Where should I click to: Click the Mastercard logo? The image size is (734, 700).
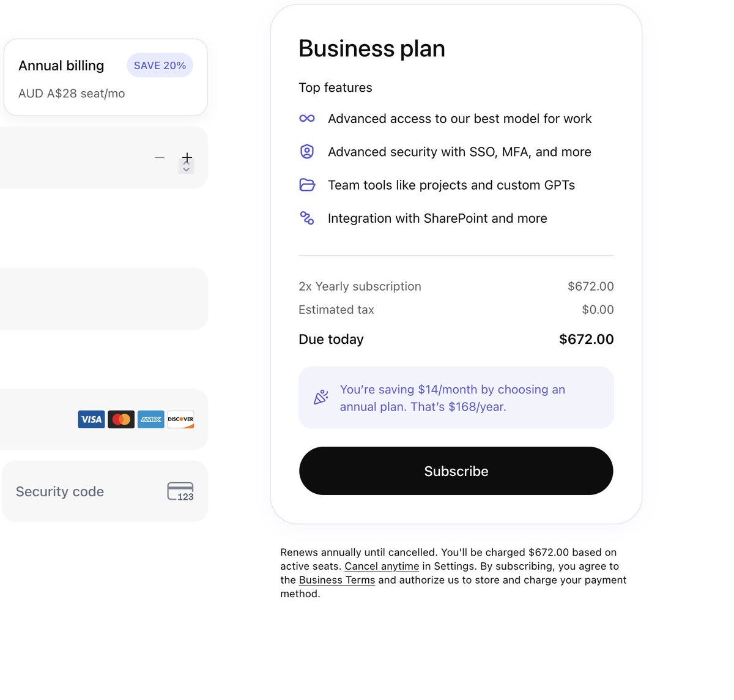coord(121,419)
